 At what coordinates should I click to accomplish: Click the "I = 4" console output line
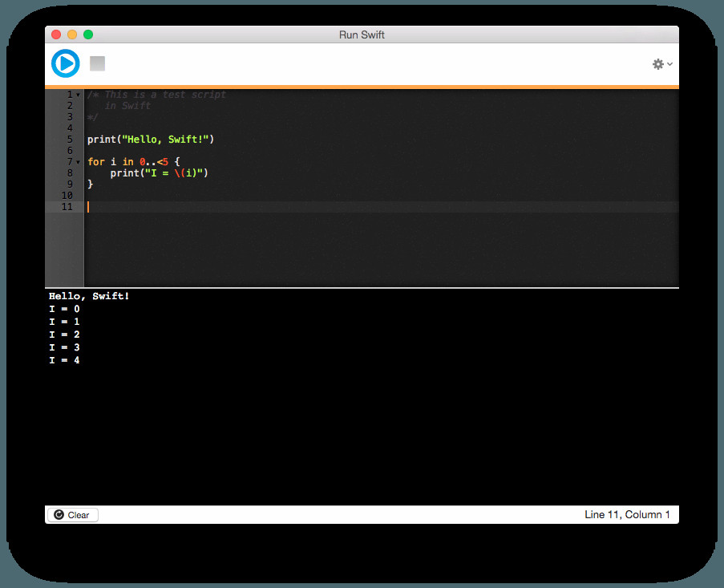(x=64, y=360)
